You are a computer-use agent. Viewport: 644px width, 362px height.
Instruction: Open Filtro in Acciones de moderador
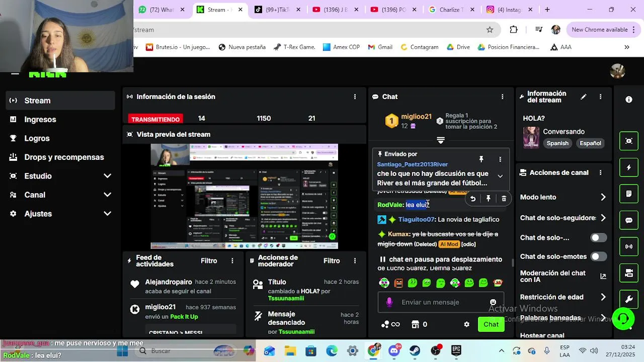tap(332, 261)
